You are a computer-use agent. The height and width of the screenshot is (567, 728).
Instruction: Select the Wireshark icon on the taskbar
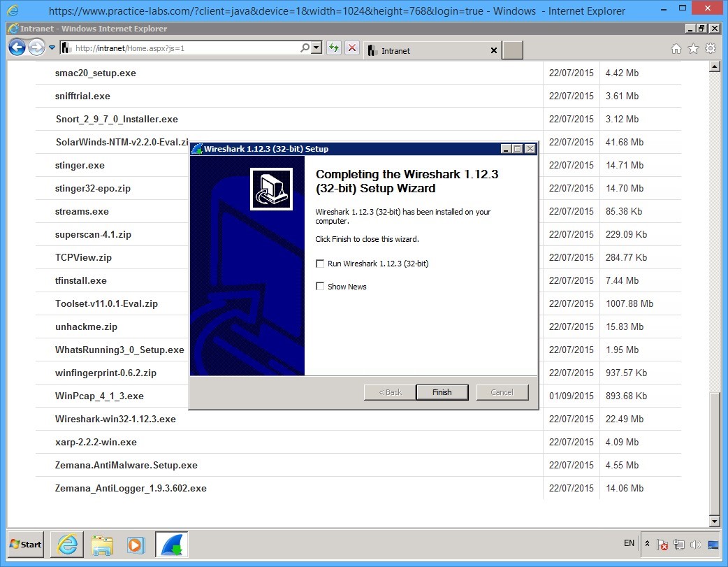coord(171,545)
